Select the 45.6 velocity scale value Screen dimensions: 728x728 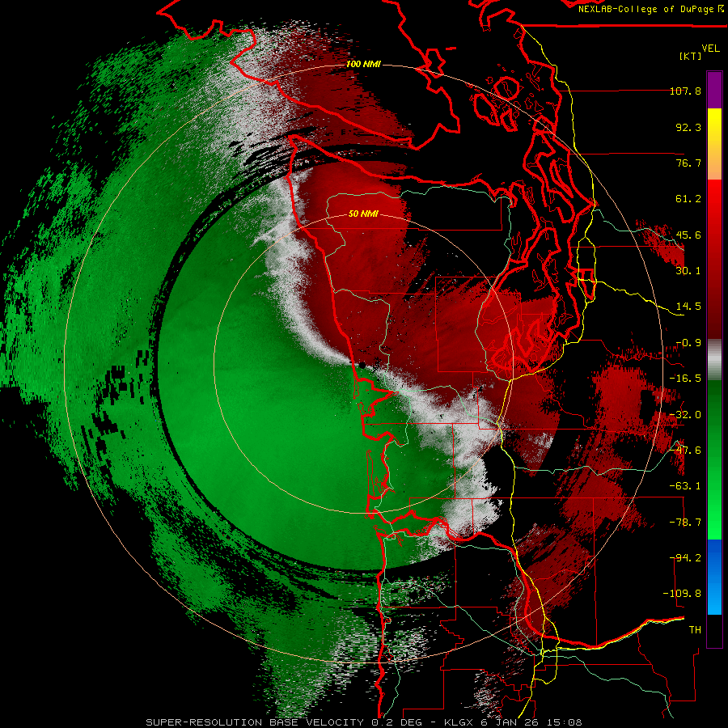[x=688, y=235]
